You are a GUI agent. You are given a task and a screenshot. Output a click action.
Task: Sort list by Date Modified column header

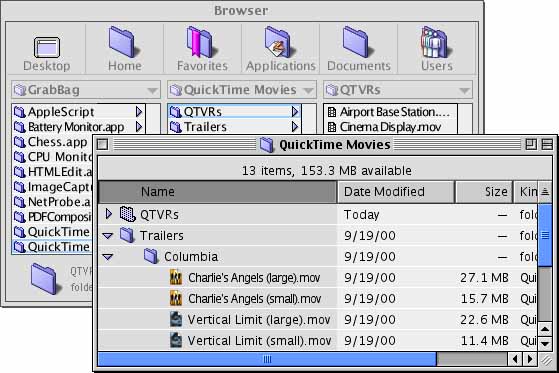(396, 192)
